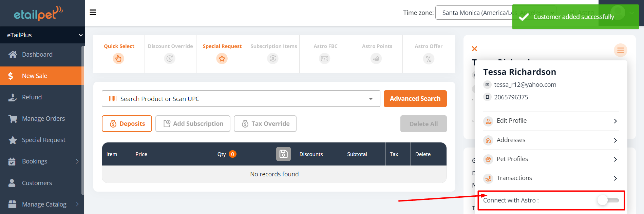
Task: Click the Search Product or Scan UPC field
Action: [238, 99]
